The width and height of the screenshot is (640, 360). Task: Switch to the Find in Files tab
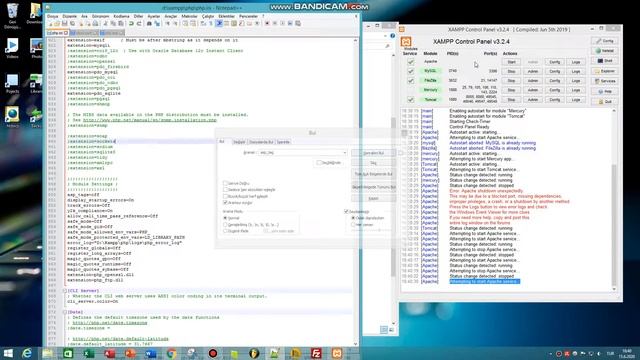(261, 142)
